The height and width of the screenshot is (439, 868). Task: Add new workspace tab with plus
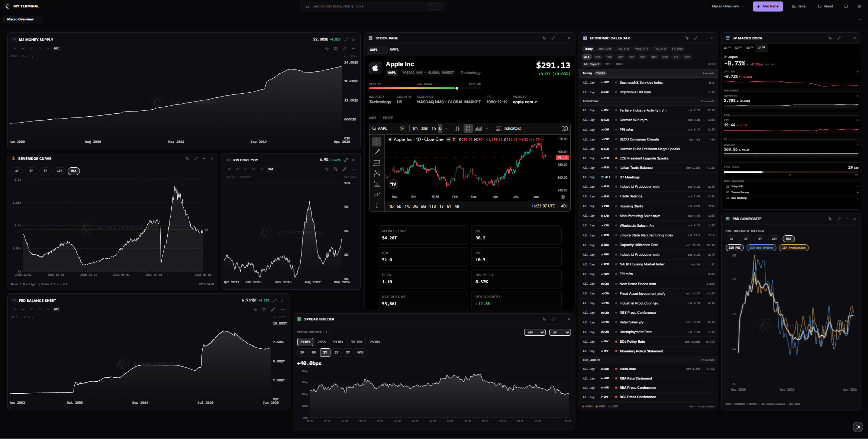pyautogui.click(x=860, y=19)
